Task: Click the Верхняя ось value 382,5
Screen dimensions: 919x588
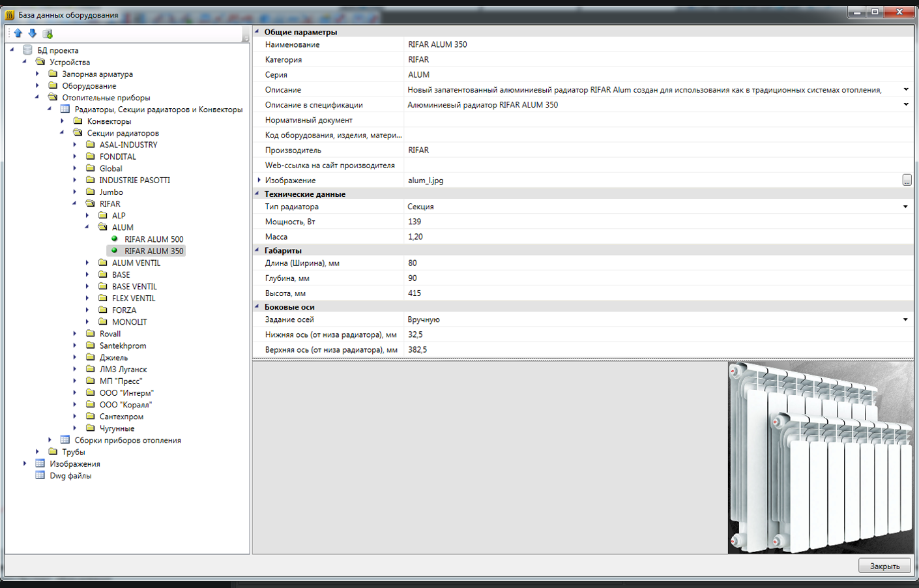Action: 658,349
